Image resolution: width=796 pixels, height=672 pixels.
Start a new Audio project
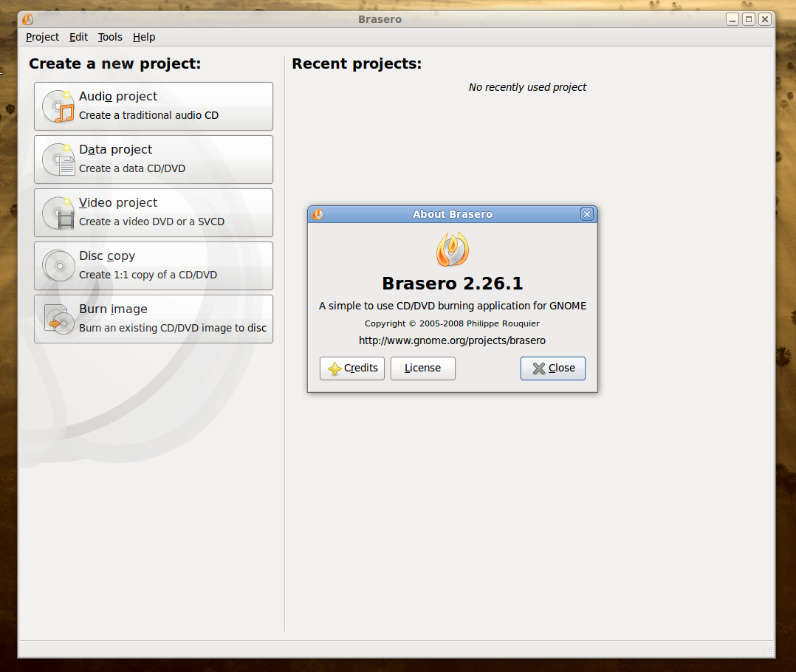154,106
